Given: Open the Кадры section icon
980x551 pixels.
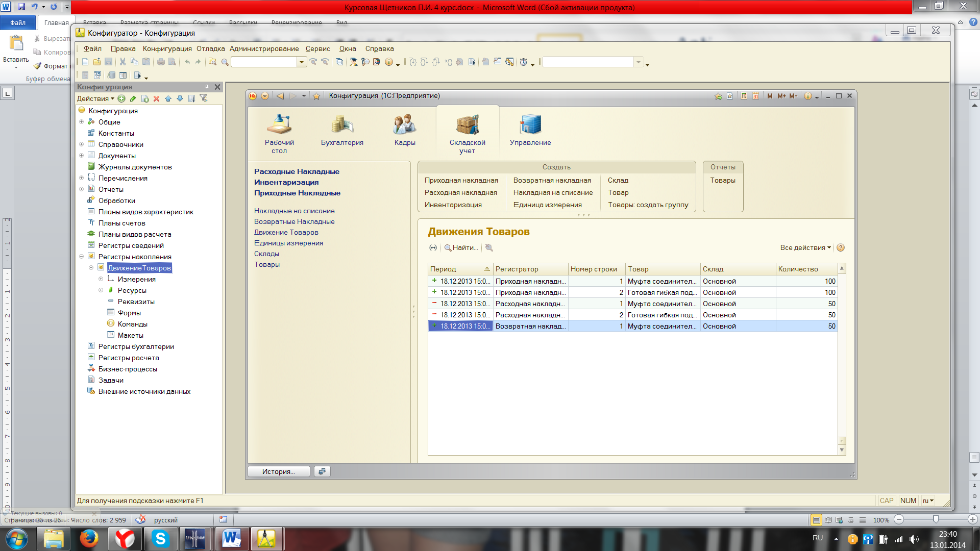Looking at the screenshot, I should coord(404,125).
